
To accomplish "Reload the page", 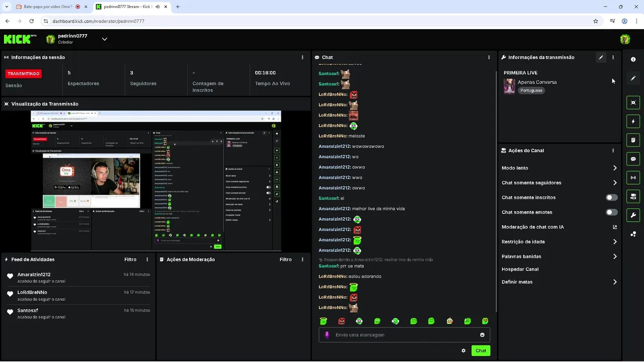I will [x=32, y=21].
